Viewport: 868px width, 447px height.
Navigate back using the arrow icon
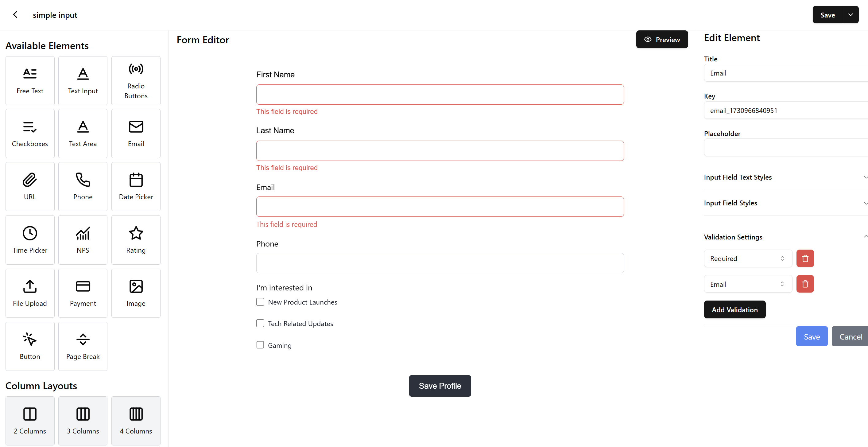tap(15, 14)
